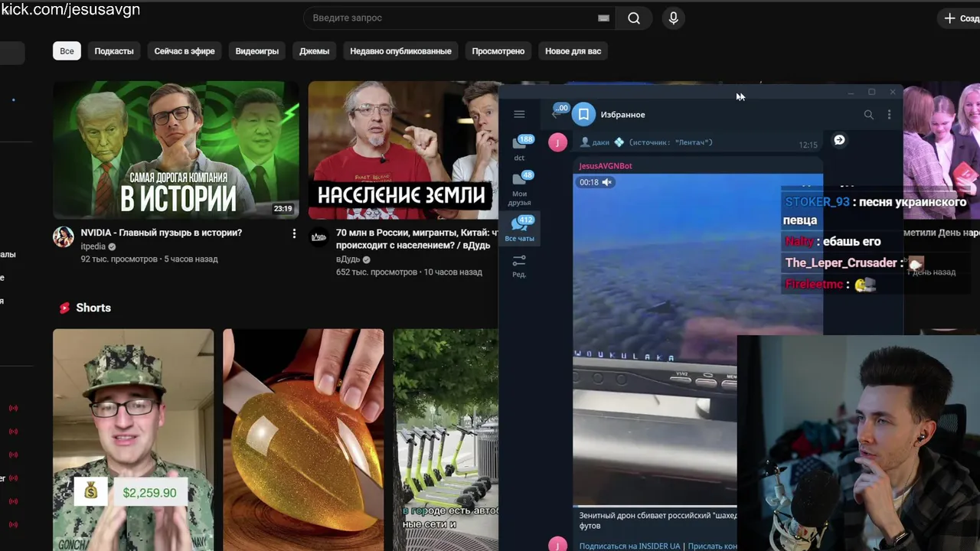
Task: Open the вДудь channel name link
Action: pos(348,259)
